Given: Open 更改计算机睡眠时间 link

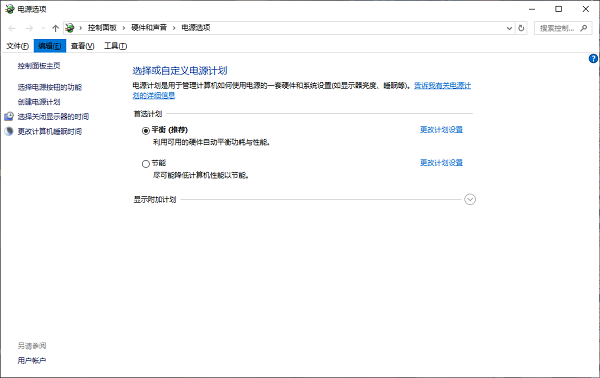Looking at the screenshot, I should 50,131.
